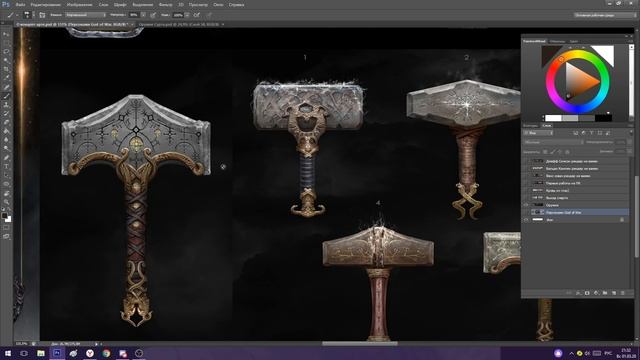Open the workspace switcher dropdown

click(604, 15)
